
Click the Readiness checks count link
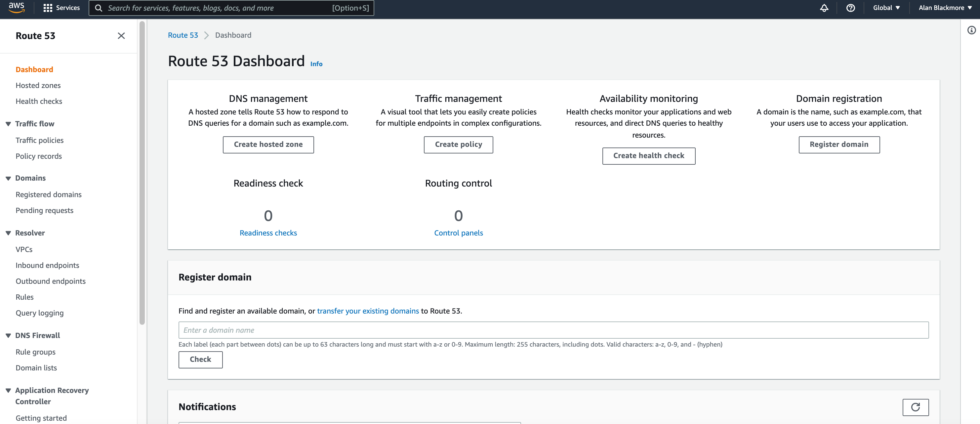(x=268, y=233)
